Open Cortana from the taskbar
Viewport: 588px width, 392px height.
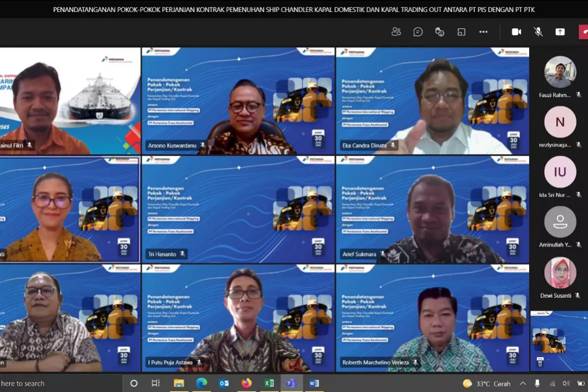(134, 383)
